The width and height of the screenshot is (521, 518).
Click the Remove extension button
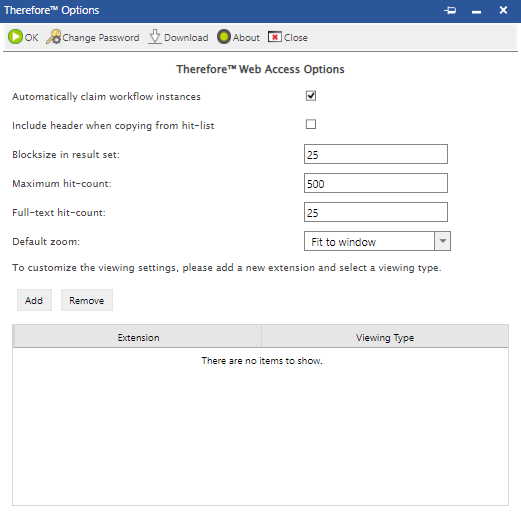pyautogui.click(x=87, y=300)
